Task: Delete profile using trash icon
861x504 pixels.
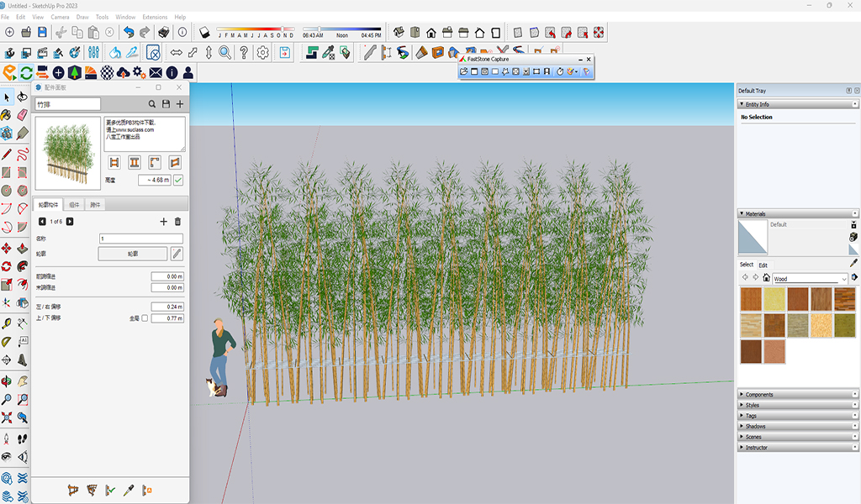Action: tap(177, 222)
